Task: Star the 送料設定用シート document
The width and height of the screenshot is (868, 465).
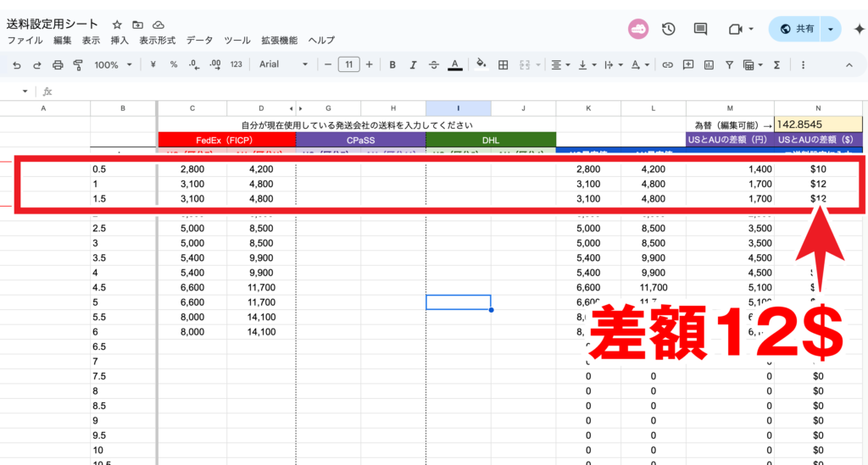Action: click(x=117, y=25)
